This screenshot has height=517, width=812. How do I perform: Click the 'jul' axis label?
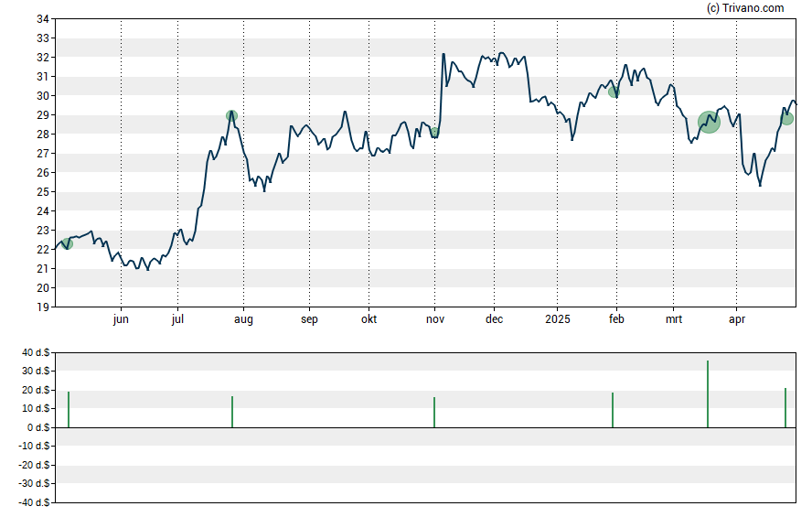(177, 319)
